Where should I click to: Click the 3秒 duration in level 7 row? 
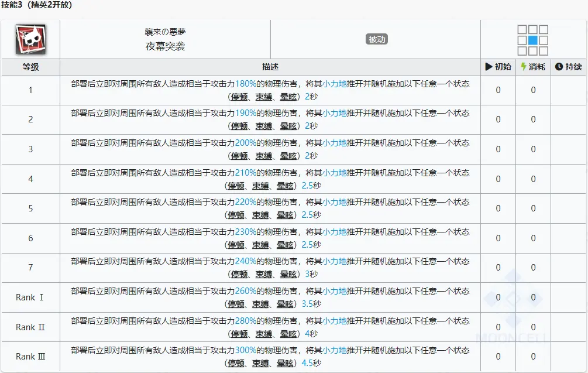pos(311,274)
